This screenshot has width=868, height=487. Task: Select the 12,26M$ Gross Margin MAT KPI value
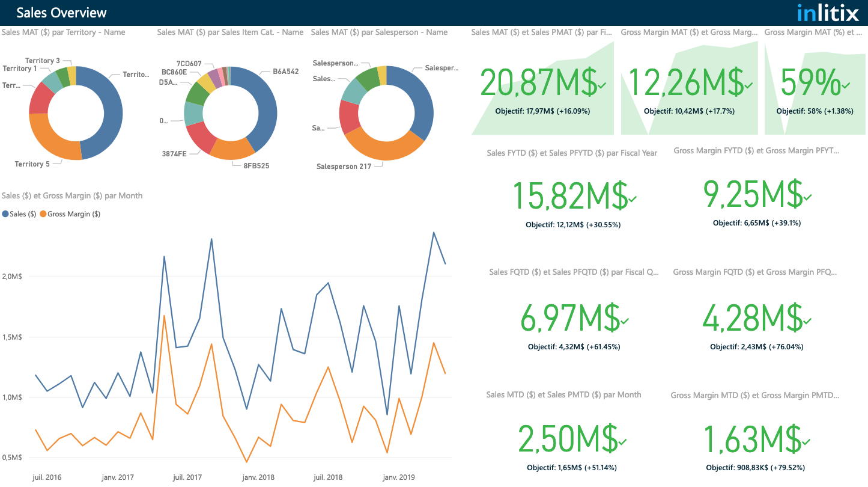point(687,82)
